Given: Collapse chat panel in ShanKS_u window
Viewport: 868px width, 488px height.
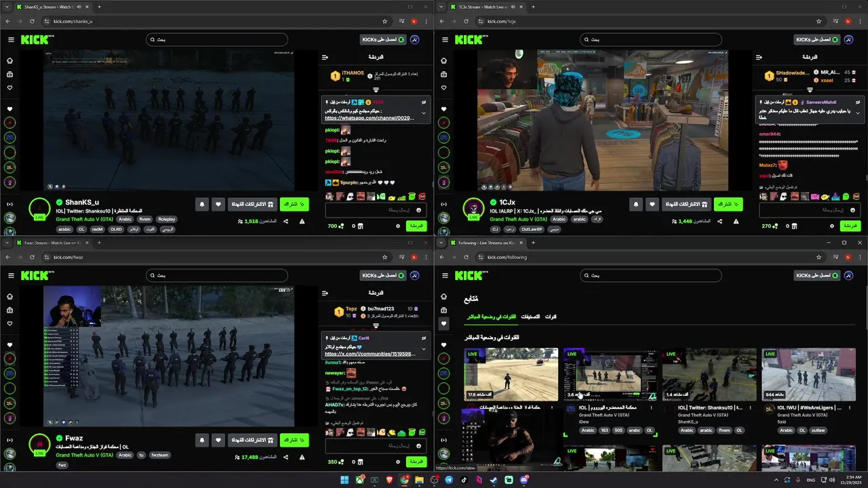Looking at the screenshot, I should [x=325, y=58].
